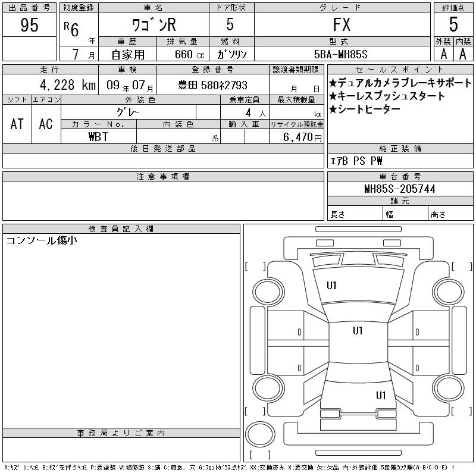Click the U1 mark on the rear hatch
This screenshot has width=476, height=476.
tap(381, 395)
